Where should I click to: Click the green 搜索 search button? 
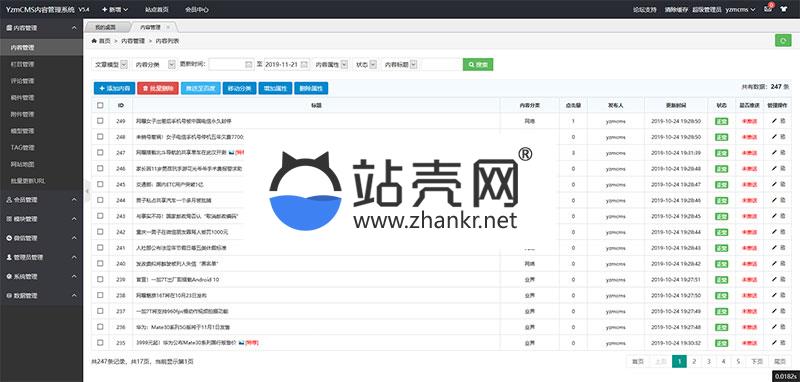click(478, 64)
